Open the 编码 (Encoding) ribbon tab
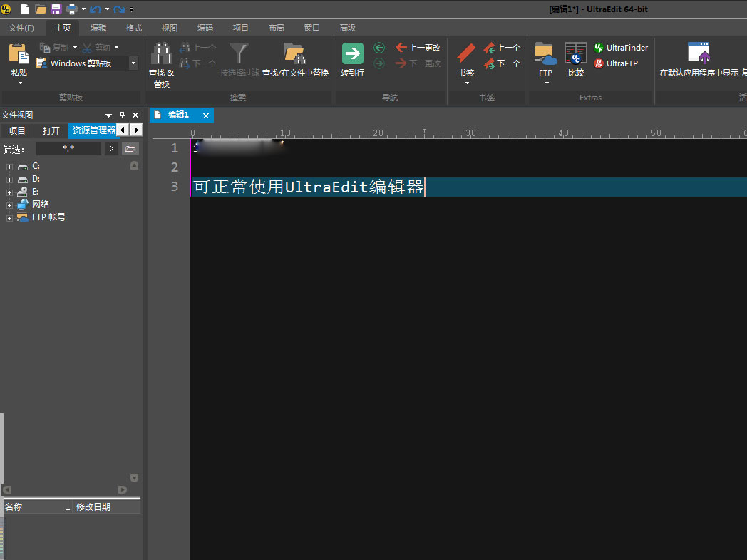Screen dimensions: 747x560 point(205,28)
